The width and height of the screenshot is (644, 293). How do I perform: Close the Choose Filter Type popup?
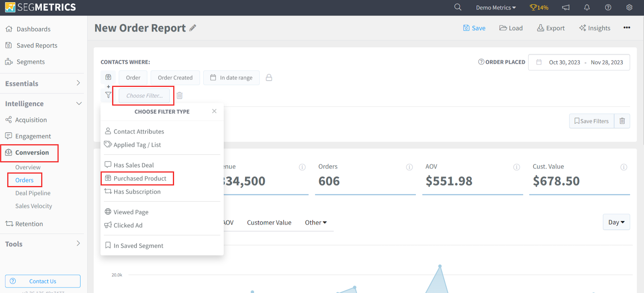pos(214,111)
